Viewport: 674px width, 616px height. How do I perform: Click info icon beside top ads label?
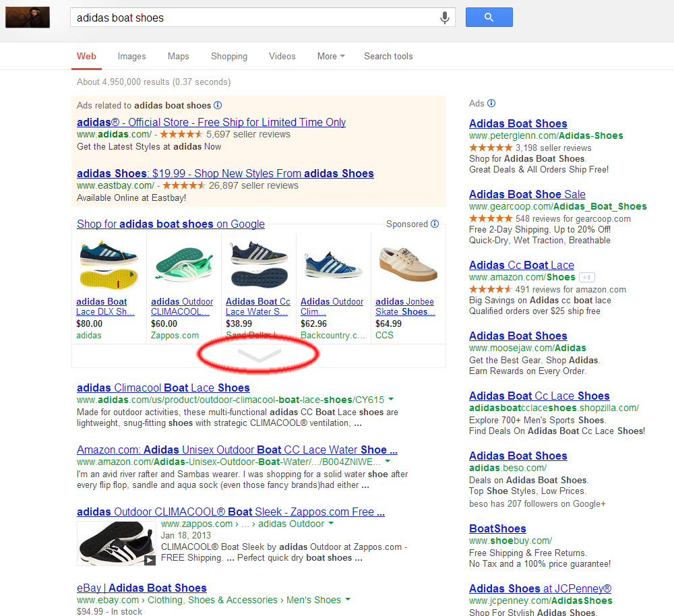(218, 105)
